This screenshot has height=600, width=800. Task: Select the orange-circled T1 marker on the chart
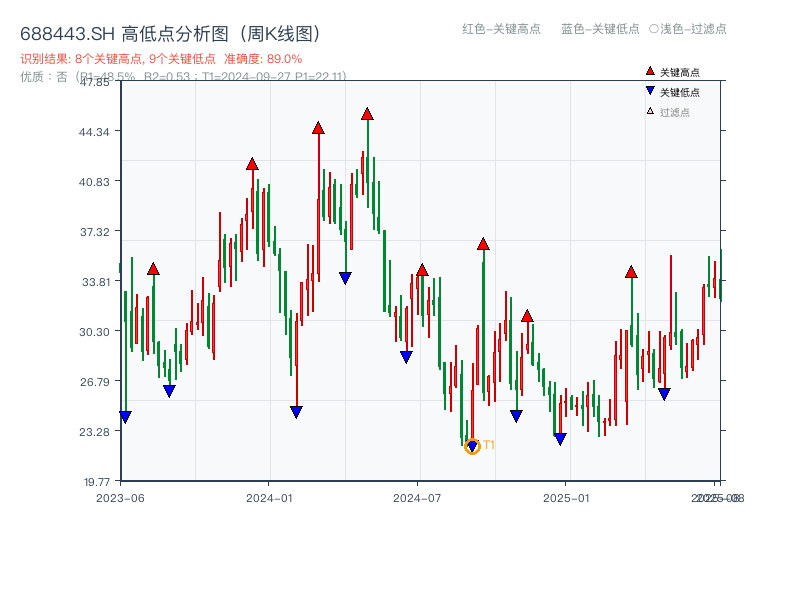pyautogui.click(x=472, y=444)
